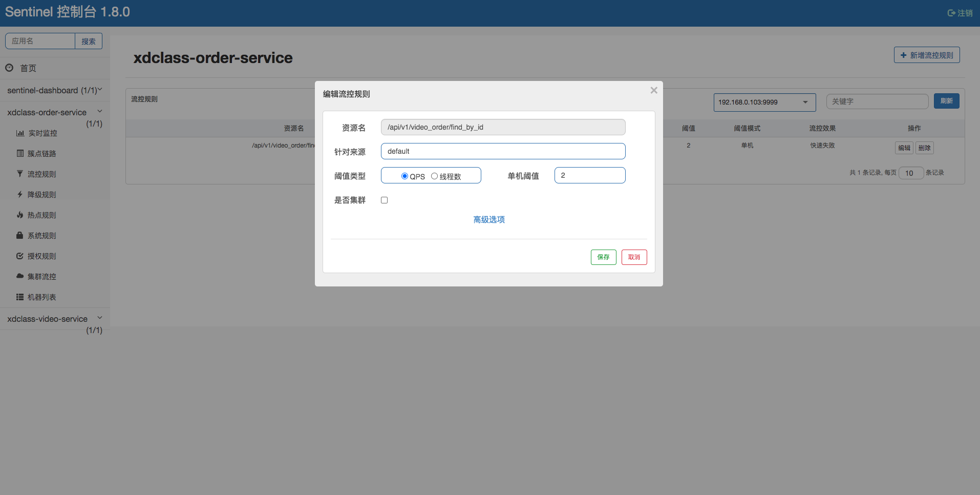The height and width of the screenshot is (495, 980).
Task: Save the rule with 保存 button
Action: (x=603, y=257)
